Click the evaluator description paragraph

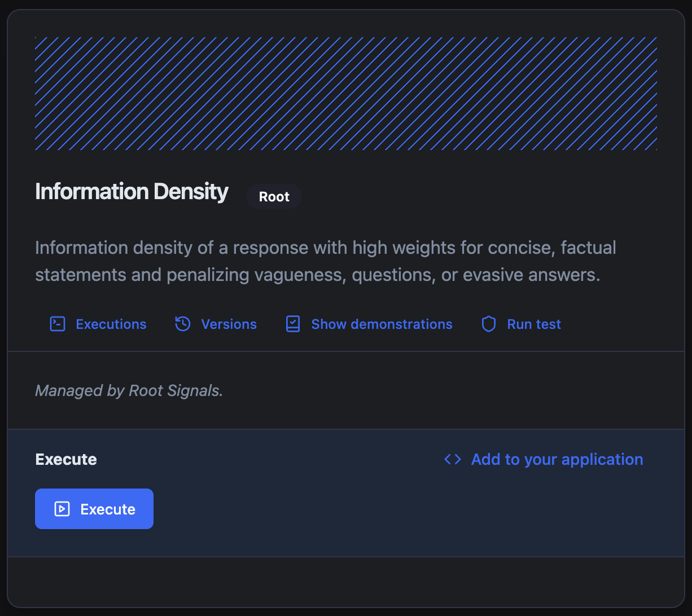click(325, 261)
